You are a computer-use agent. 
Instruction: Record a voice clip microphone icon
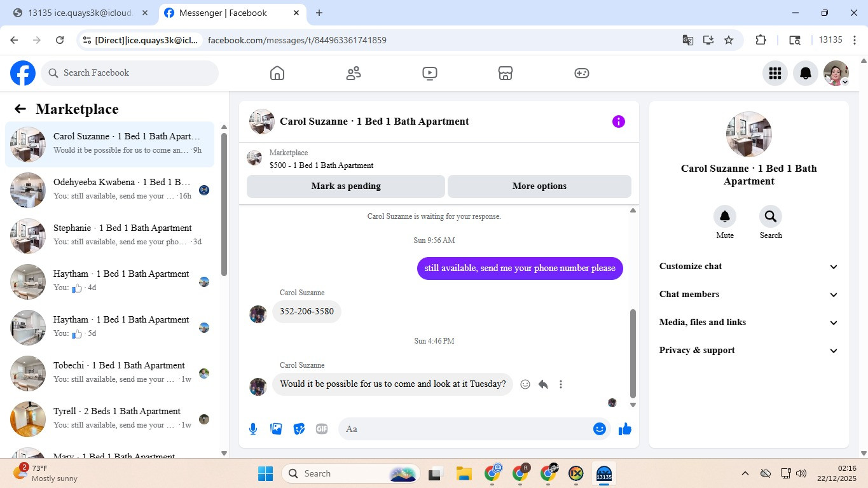[x=253, y=429]
